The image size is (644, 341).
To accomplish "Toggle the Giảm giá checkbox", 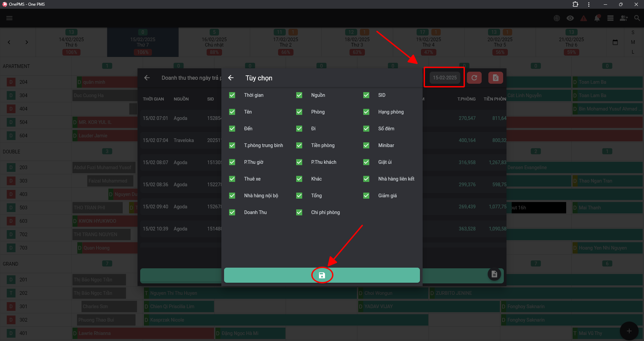I will pos(366,196).
